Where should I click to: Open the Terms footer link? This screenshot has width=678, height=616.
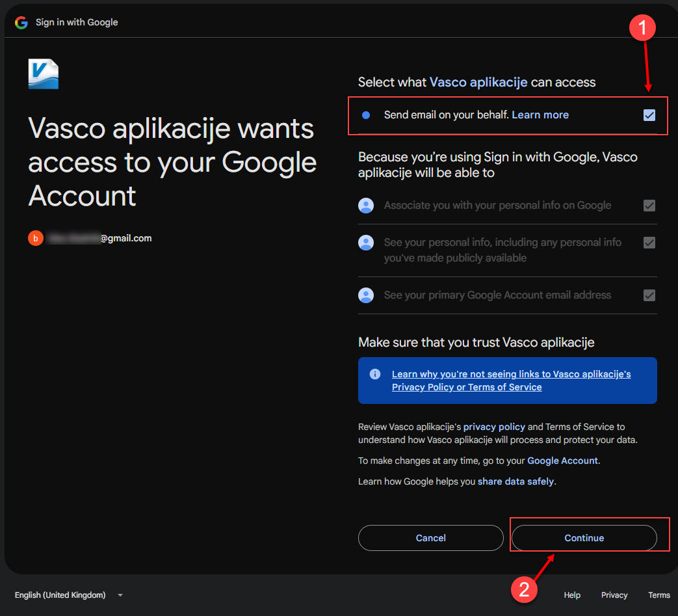coord(658,595)
